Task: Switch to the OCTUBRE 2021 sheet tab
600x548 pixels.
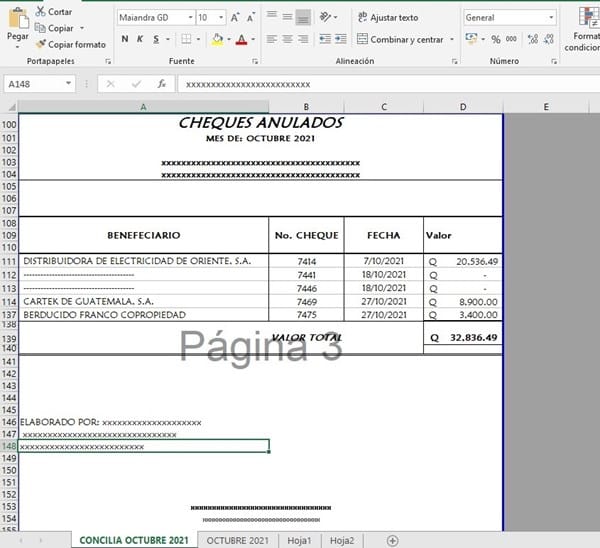Action: pyautogui.click(x=236, y=540)
